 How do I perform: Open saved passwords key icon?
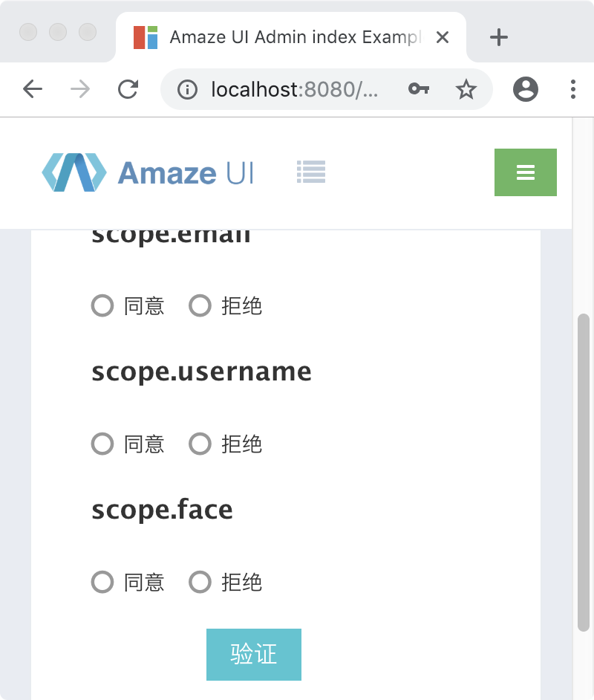pyautogui.click(x=419, y=90)
